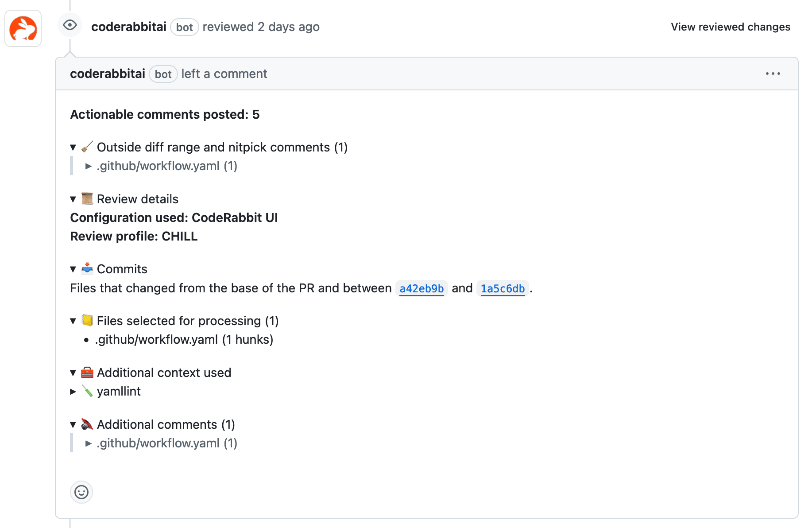Click coderabbitai author name in comment header

(108, 74)
